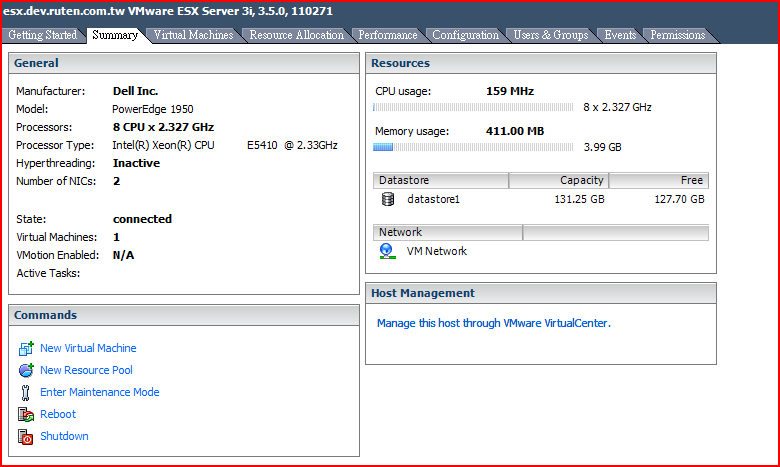
Task: Click the Inactive hyperthreading value
Action: pyautogui.click(x=136, y=163)
